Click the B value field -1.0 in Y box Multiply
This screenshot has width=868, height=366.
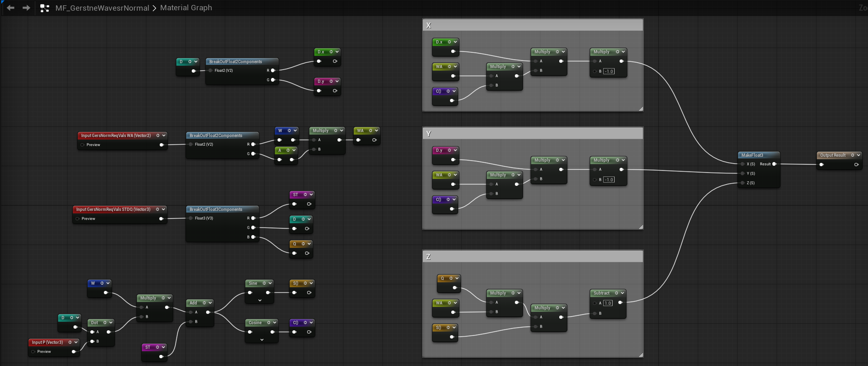pos(609,180)
